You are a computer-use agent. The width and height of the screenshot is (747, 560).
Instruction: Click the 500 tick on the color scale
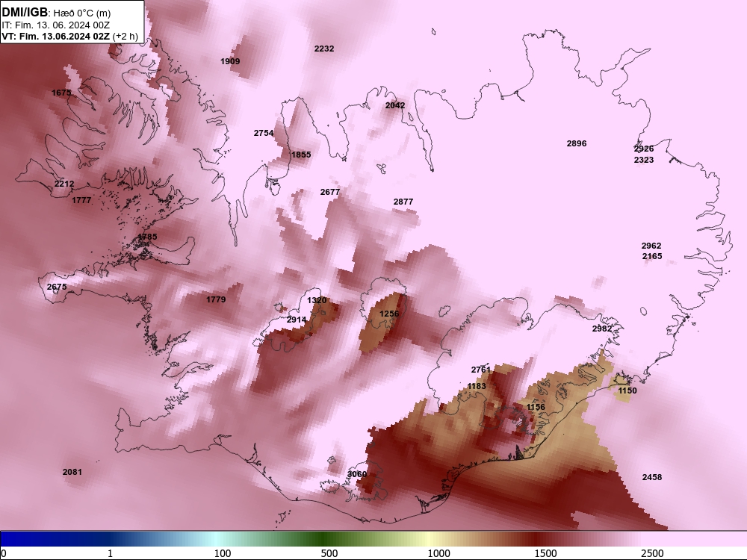tap(329, 553)
